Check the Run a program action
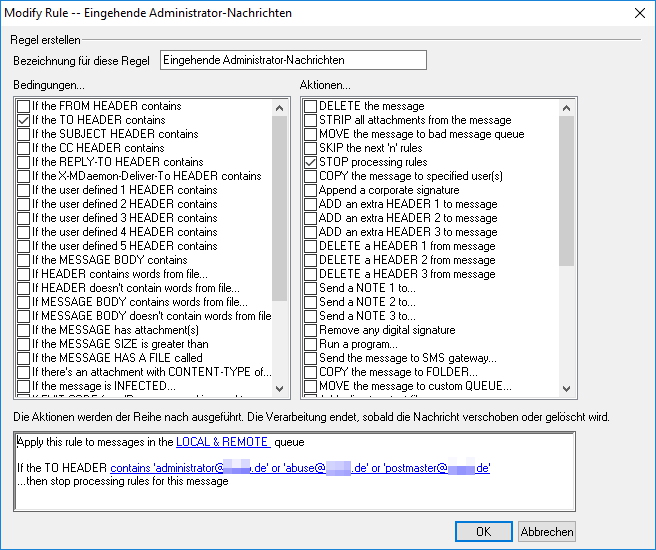 311,344
